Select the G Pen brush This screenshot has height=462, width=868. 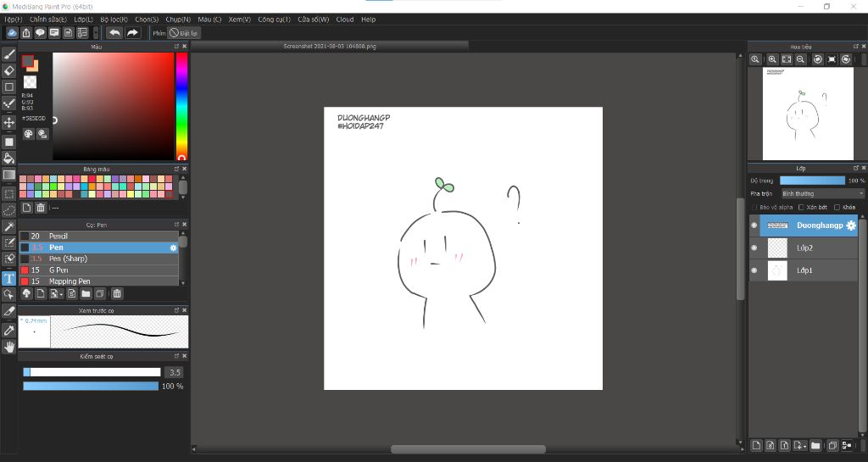(x=99, y=270)
